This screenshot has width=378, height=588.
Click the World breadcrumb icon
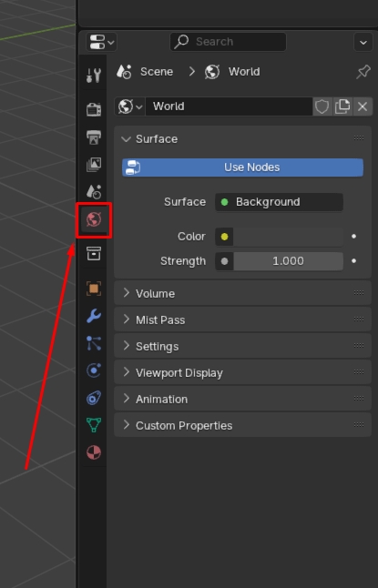pos(212,72)
